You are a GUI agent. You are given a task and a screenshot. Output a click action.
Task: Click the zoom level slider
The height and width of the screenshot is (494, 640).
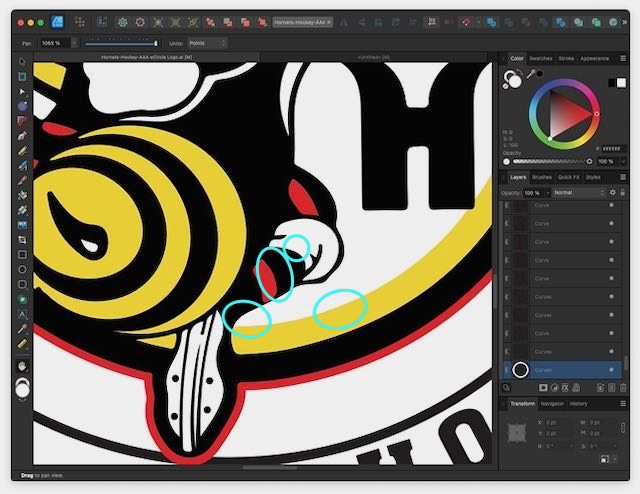(x=121, y=43)
